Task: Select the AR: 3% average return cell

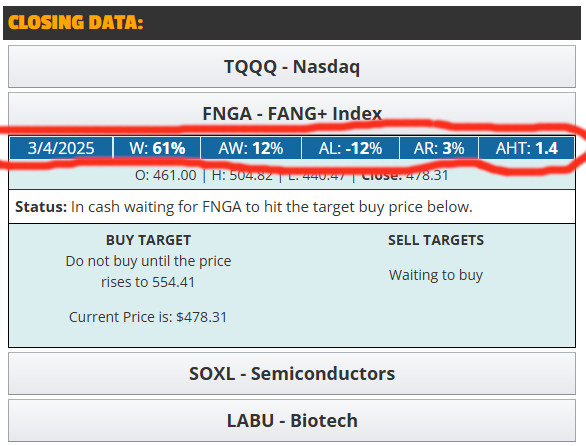Action: 439,148
